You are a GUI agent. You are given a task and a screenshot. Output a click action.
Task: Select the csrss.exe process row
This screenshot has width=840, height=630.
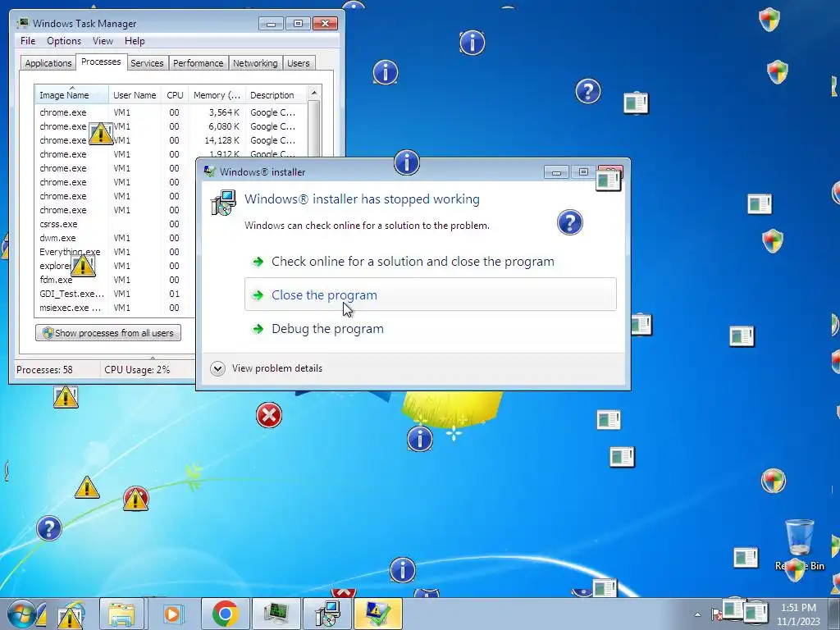(116, 224)
